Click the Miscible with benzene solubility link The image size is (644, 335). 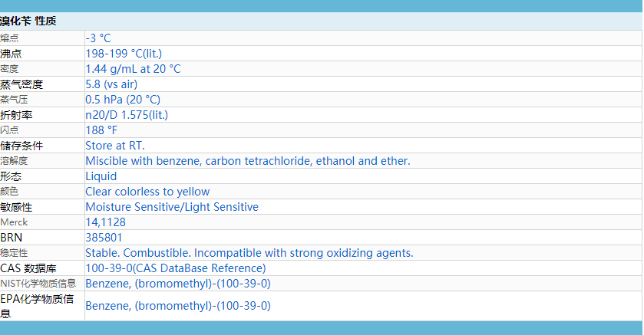point(248,161)
